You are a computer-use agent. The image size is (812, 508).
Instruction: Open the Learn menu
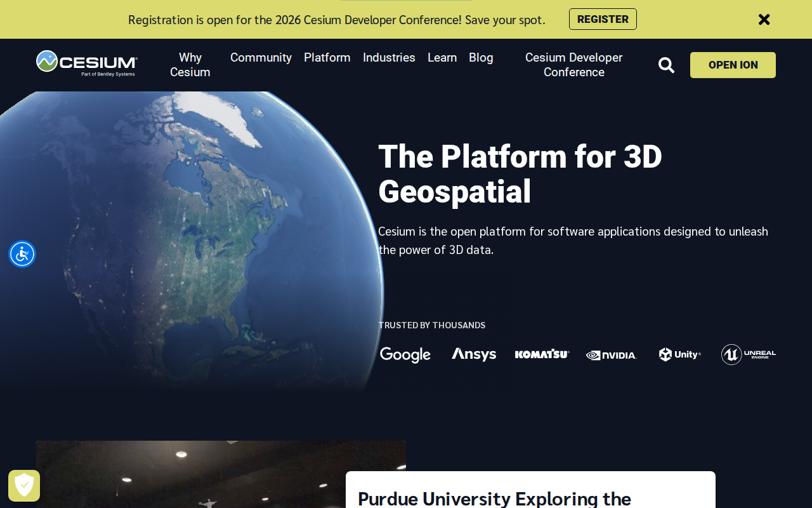[x=442, y=58]
